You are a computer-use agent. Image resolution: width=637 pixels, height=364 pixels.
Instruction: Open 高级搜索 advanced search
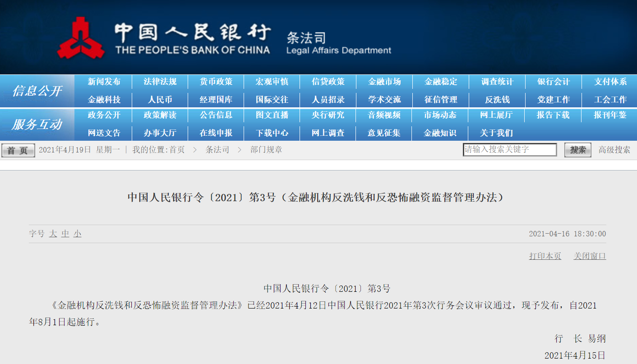click(614, 150)
